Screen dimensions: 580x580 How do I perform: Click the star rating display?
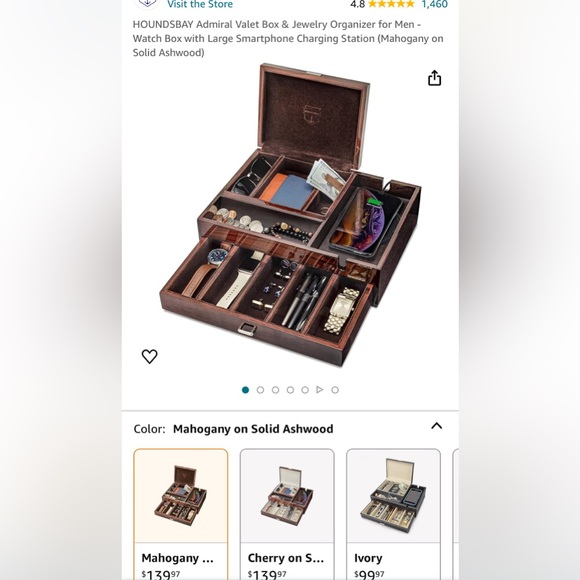391,4
